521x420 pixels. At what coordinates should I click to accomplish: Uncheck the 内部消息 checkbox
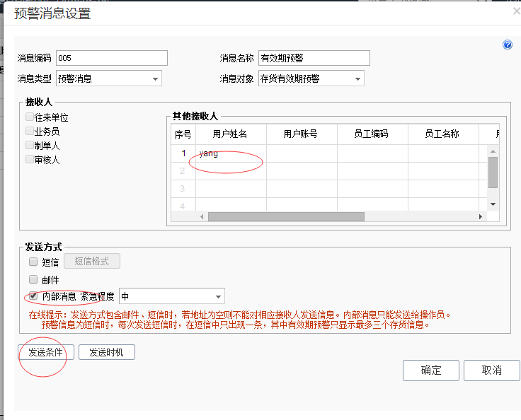click(x=33, y=296)
